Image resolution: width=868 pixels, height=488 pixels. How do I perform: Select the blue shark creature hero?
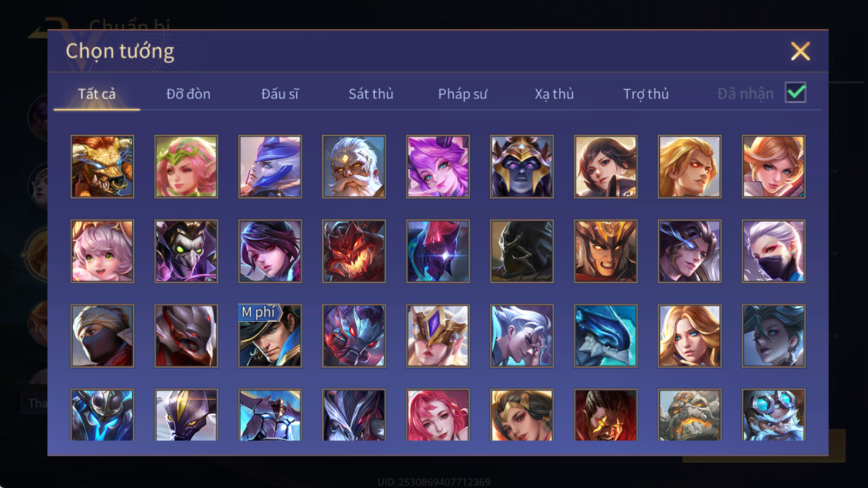tap(605, 336)
